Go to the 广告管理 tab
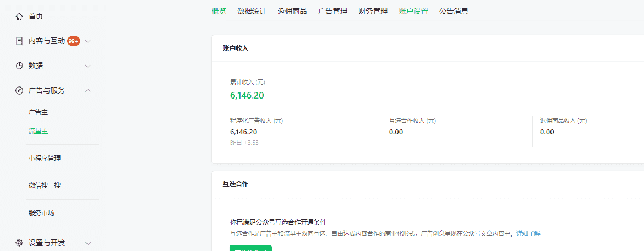This screenshot has width=644, height=251. click(332, 11)
